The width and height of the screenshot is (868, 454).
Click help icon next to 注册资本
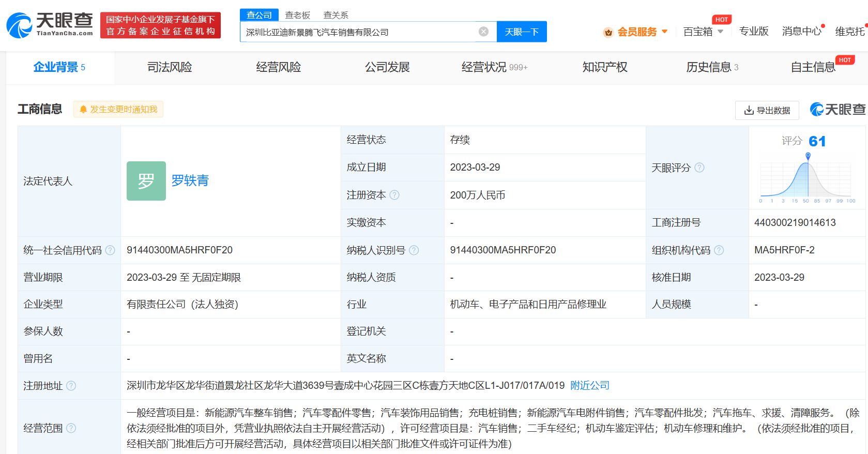coord(394,195)
